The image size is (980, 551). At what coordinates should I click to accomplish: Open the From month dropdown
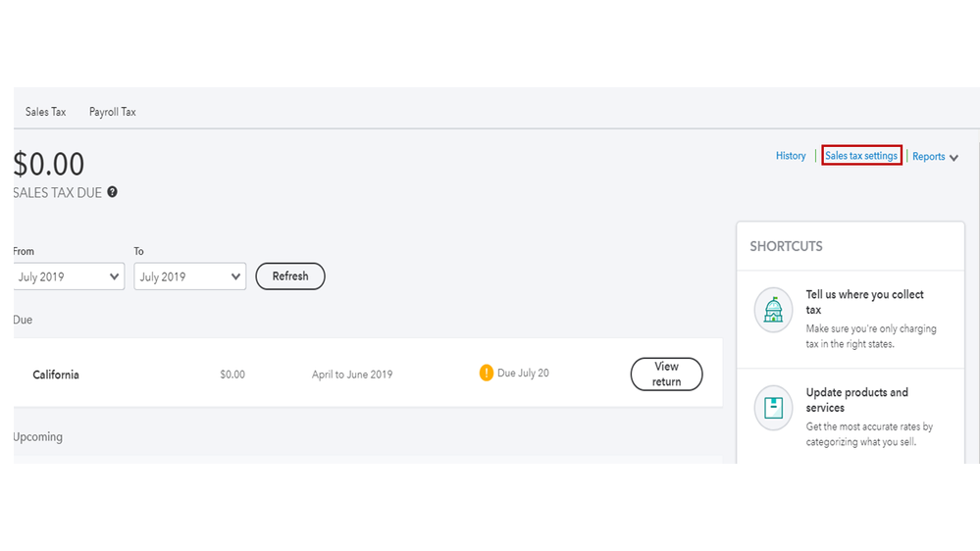(x=69, y=276)
